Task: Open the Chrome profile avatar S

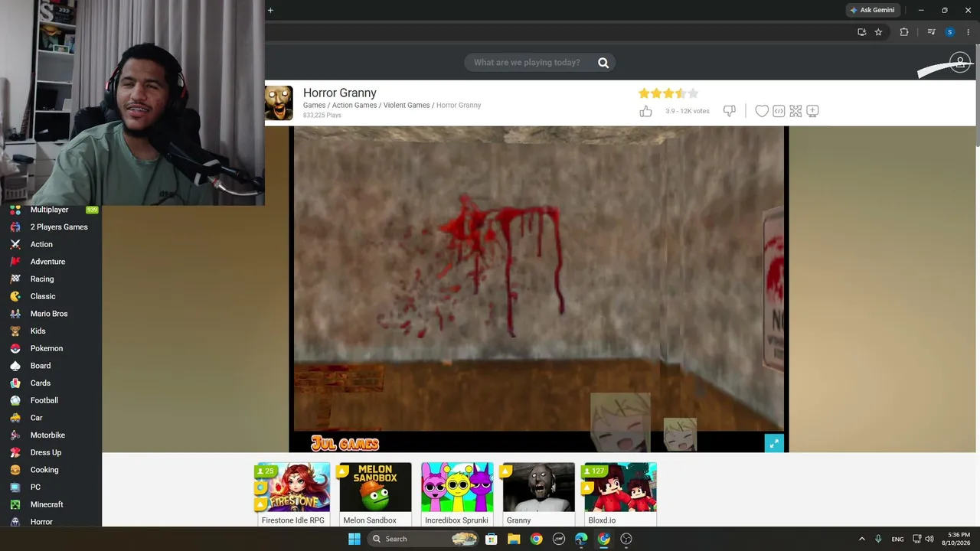Action: [950, 32]
